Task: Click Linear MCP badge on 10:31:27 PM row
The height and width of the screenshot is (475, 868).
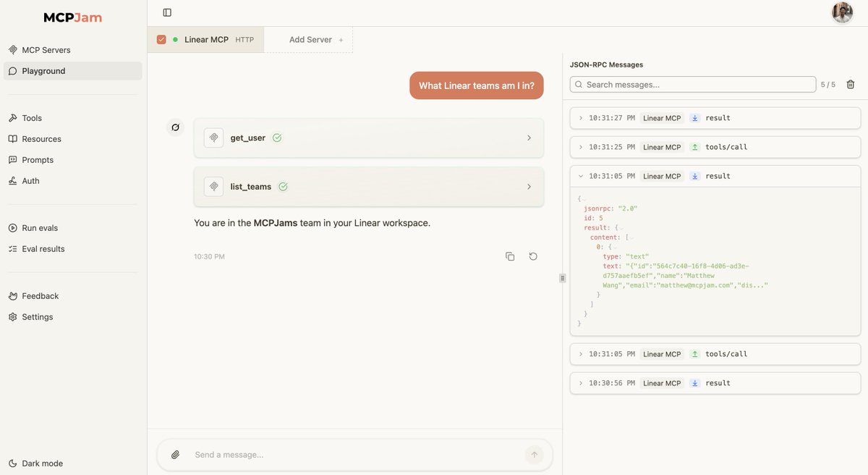Action: [662, 118]
